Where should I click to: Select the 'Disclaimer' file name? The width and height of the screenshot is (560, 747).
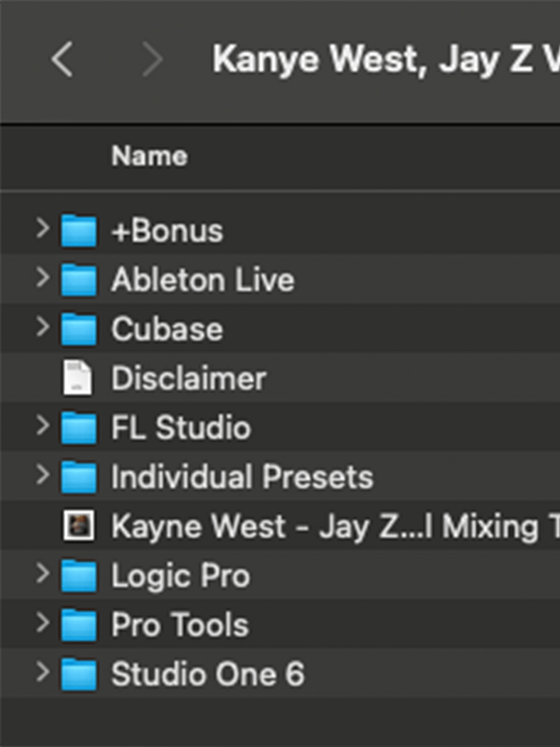click(x=188, y=379)
